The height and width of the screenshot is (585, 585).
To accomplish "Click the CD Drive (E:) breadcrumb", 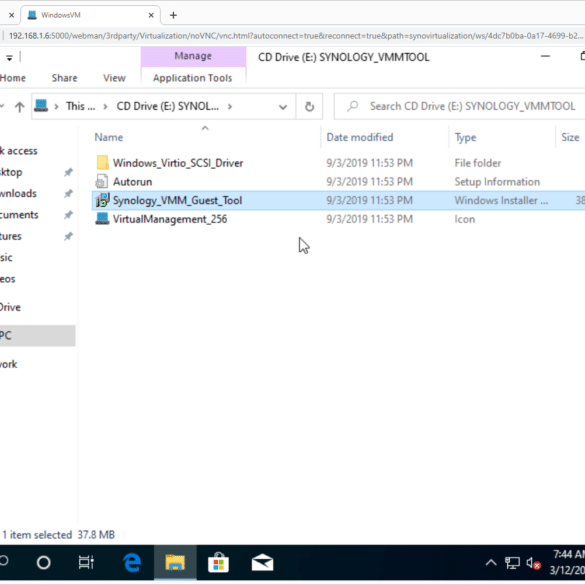I will (168, 106).
